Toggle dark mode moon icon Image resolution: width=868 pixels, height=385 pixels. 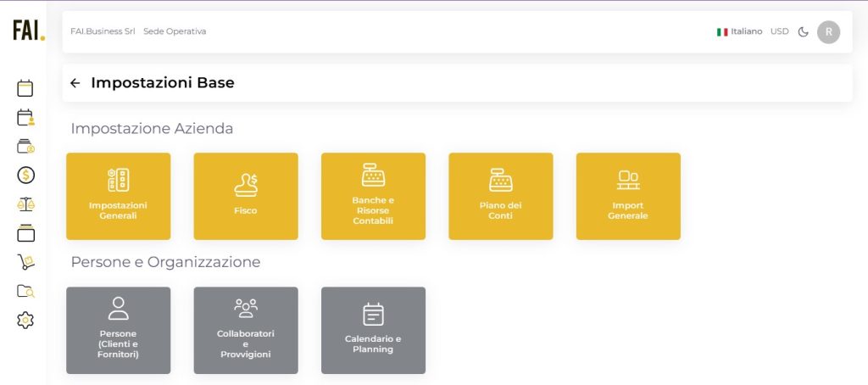pyautogui.click(x=803, y=31)
